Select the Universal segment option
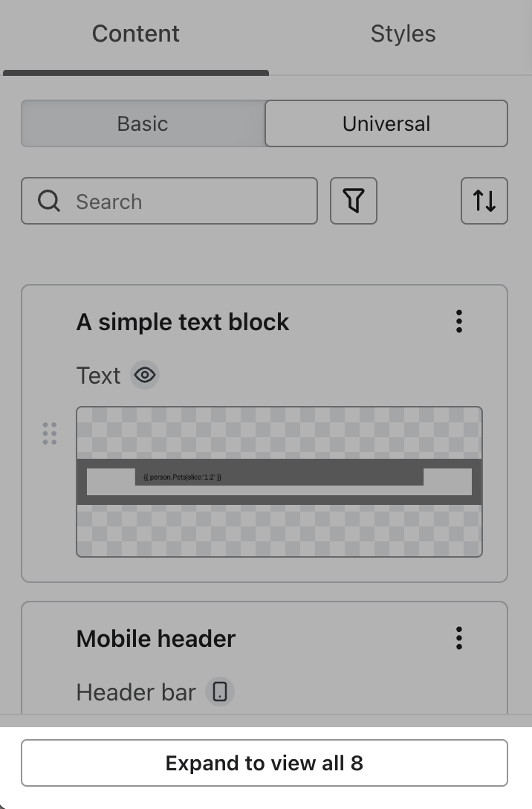This screenshot has height=809, width=532. 386,123
